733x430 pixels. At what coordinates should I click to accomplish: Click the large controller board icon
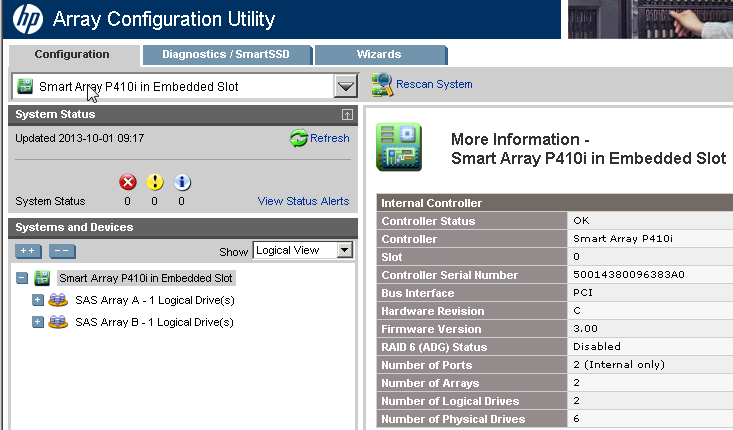click(399, 146)
